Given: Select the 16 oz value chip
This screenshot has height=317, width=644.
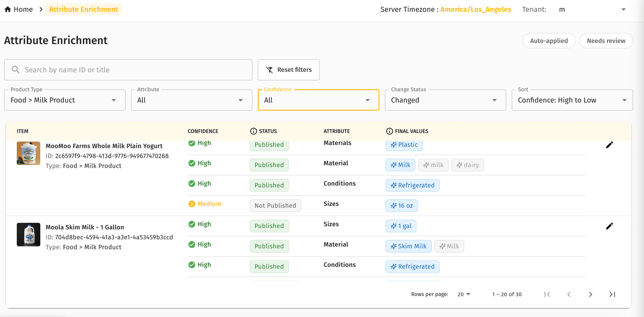Looking at the screenshot, I should coord(402,206).
